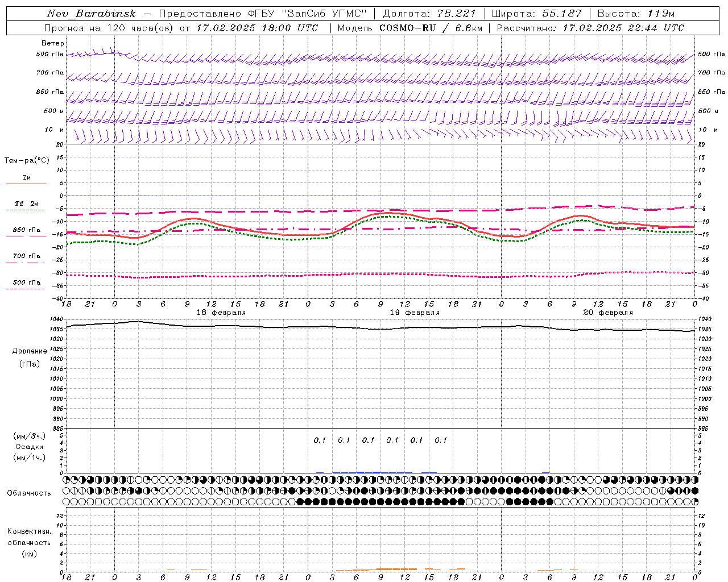
Task: Click the 500 гПа temperature legend entry
Action: (x=27, y=282)
